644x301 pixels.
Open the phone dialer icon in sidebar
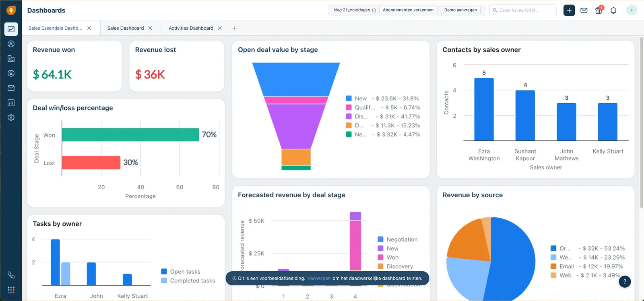[11, 275]
